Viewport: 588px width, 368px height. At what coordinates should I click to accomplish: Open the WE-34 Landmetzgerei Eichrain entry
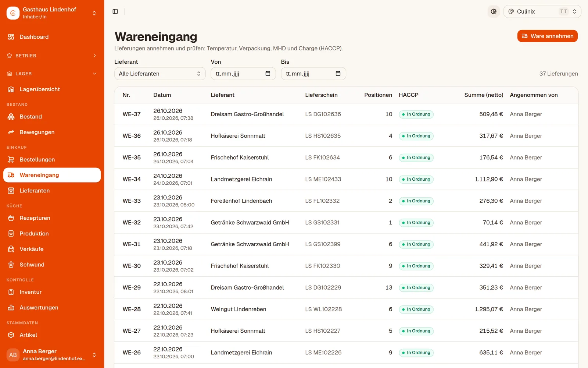click(x=346, y=179)
